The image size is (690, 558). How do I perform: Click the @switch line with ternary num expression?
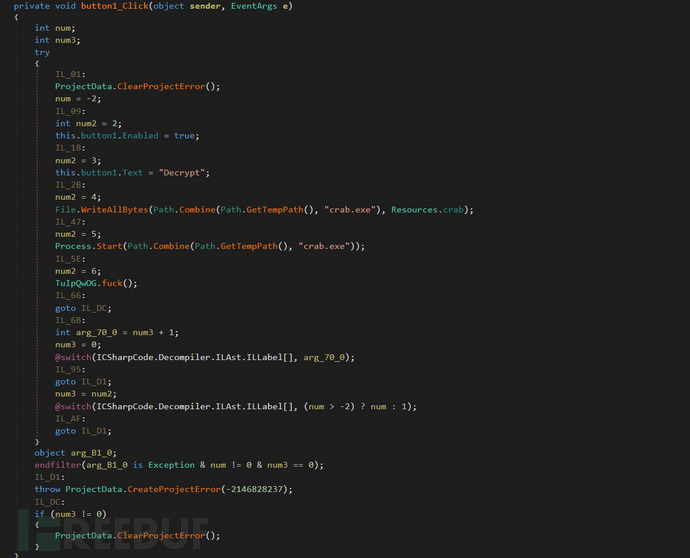point(236,407)
